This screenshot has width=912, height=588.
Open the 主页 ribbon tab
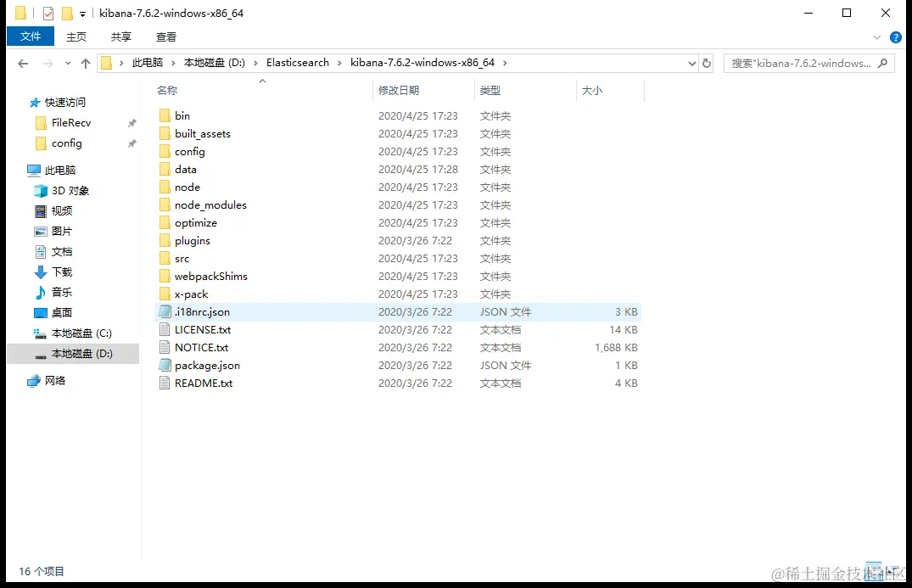click(x=76, y=36)
